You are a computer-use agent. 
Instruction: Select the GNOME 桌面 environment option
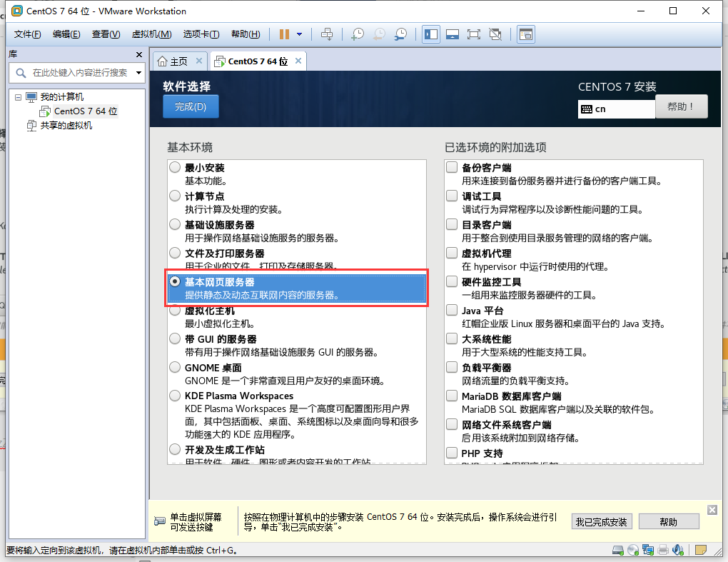(175, 367)
